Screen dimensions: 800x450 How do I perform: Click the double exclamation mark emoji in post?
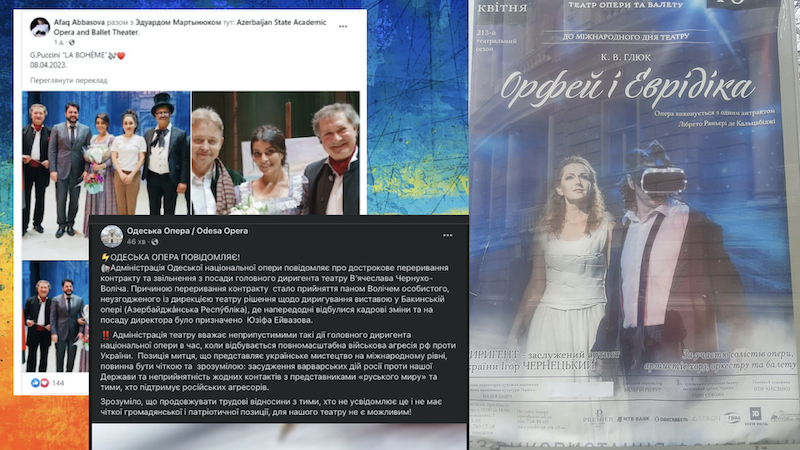coord(106,335)
